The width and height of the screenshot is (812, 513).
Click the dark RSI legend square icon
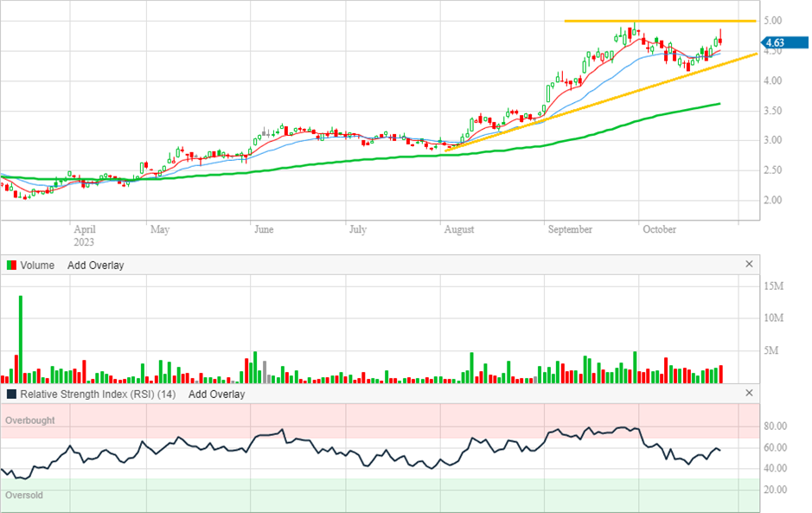[11, 394]
